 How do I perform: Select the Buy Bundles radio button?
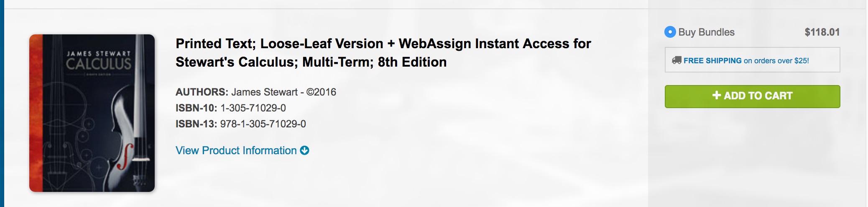tap(670, 32)
